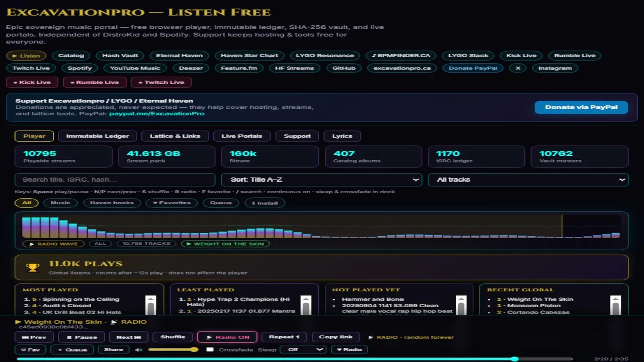Add track to favorites with Fav
This screenshot has width=644, height=362.
(x=30, y=350)
